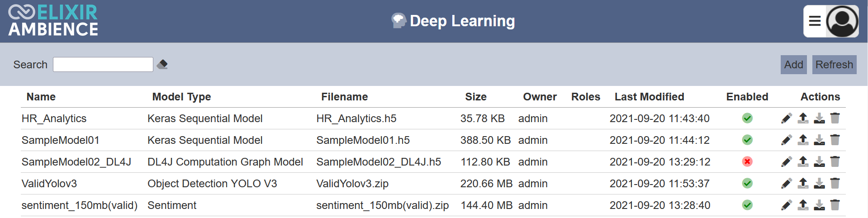Toggle the enabled check for ValidYolov3

[x=747, y=184]
